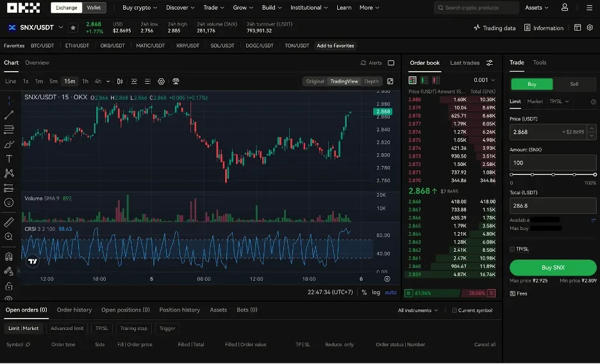Open price Alerts for the chart
Screen dimensions: 600x364
tap(372, 63)
